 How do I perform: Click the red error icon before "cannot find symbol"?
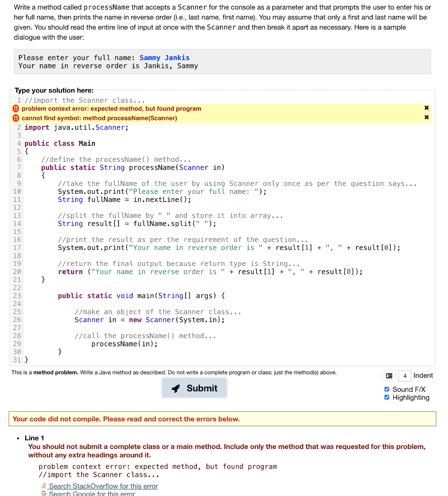point(15,117)
